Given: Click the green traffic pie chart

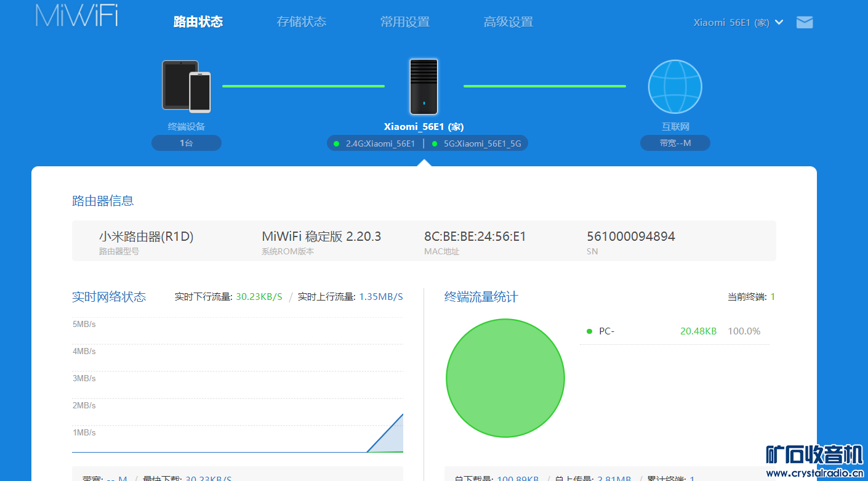Looking at the screenshot, I should click(505, 378).
